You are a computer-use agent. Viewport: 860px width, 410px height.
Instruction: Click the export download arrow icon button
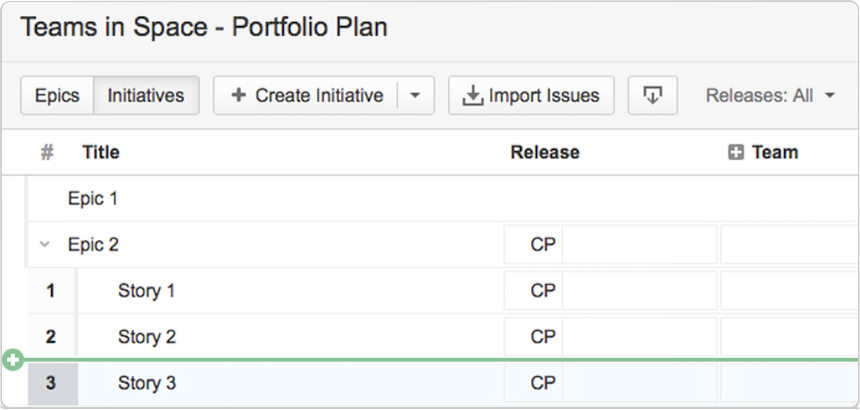tap(653, 95)
